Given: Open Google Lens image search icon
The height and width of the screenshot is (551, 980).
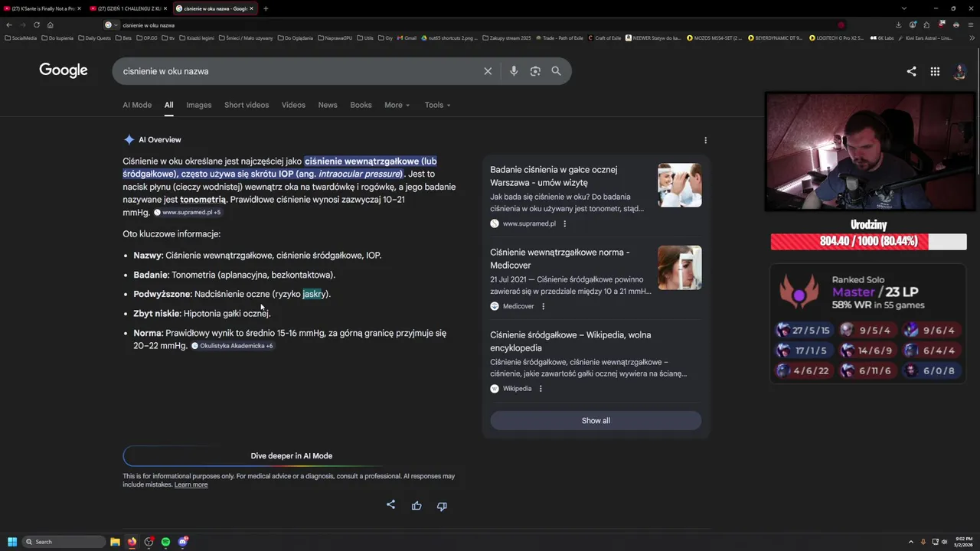Looking at the screenshot, I should [x=535, y=71].
